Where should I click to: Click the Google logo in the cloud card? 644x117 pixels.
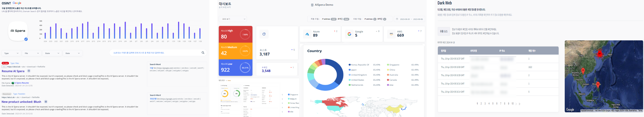pos(349,34)
